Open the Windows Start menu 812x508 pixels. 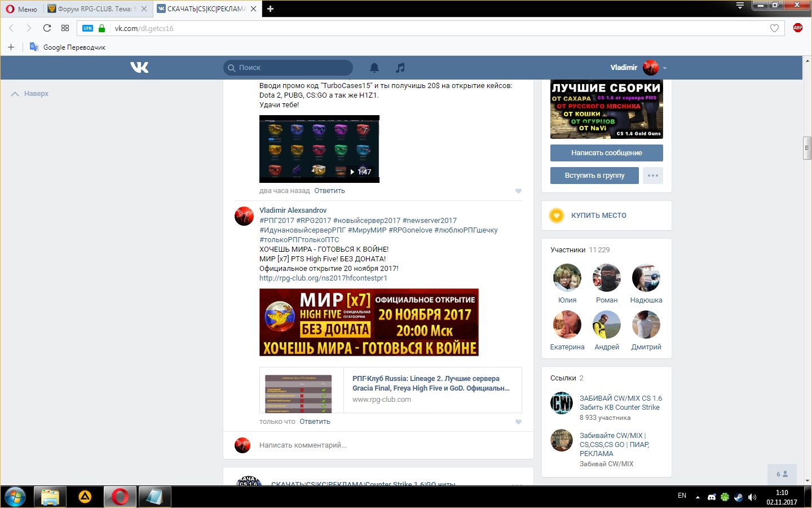[x=15, y=497]
